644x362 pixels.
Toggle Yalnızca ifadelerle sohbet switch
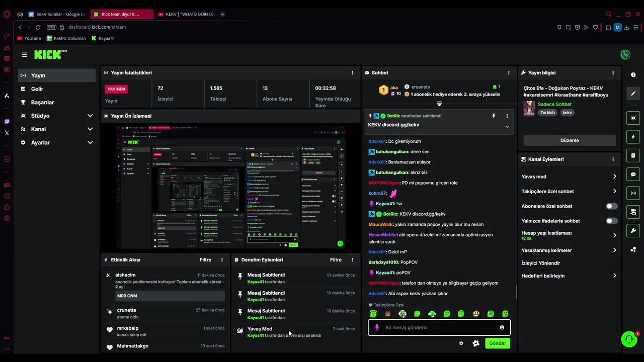tap(611, 221)
